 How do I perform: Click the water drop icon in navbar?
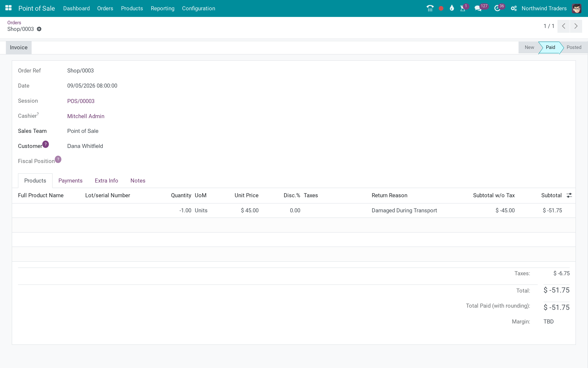click(x=452, y=8)
